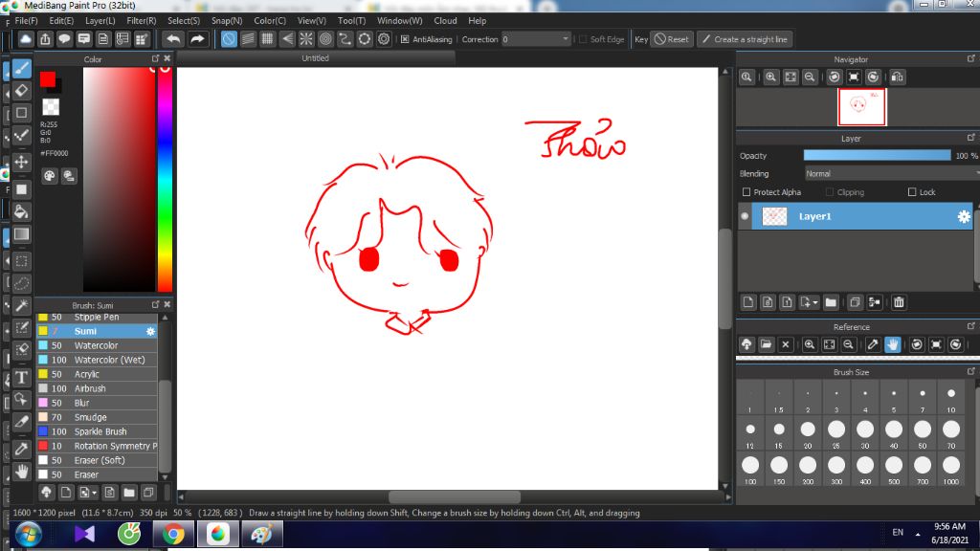Open the cloud save icon in toolbar

(26, 39)
